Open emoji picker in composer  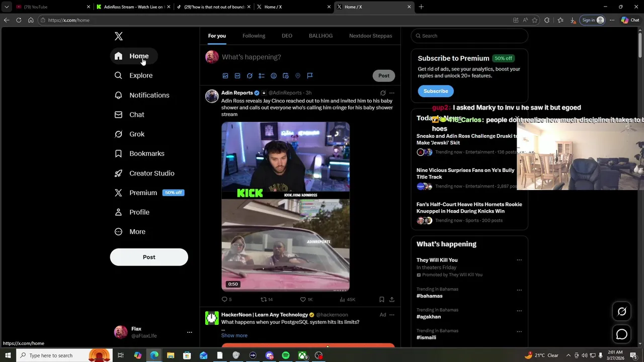[x=274, y=75]
